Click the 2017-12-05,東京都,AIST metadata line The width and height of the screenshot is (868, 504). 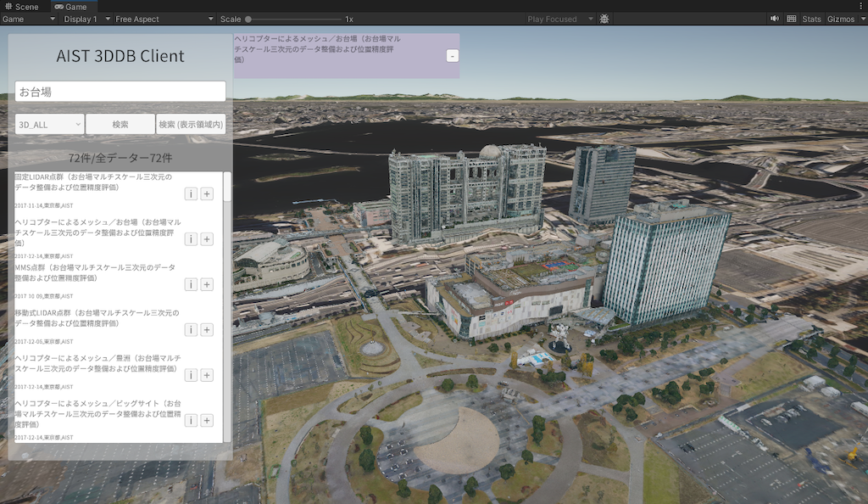tap(44, 342)
